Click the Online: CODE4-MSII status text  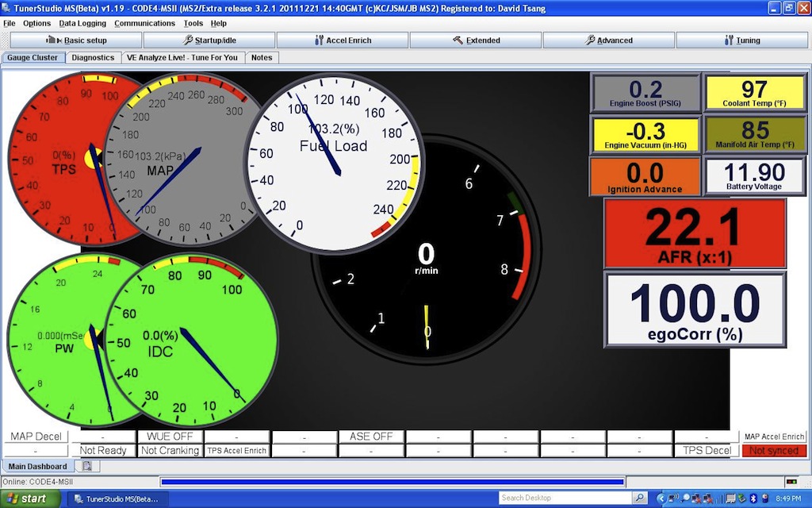pos(37,482)
